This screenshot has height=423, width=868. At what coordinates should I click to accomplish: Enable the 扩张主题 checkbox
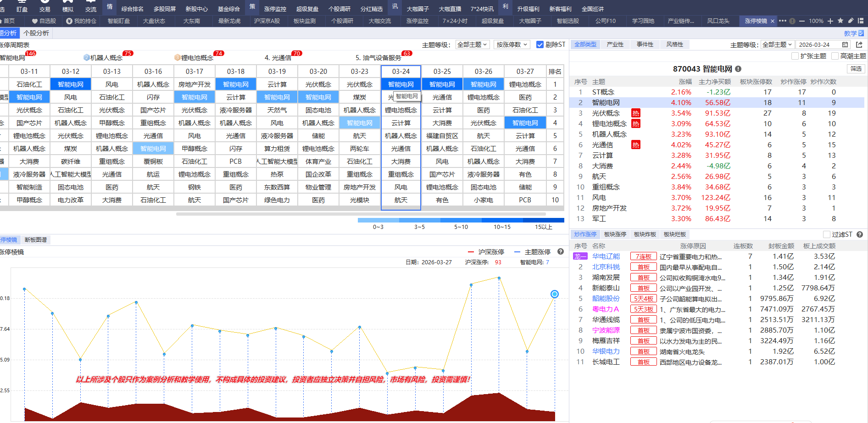click(x=795, y=56)
